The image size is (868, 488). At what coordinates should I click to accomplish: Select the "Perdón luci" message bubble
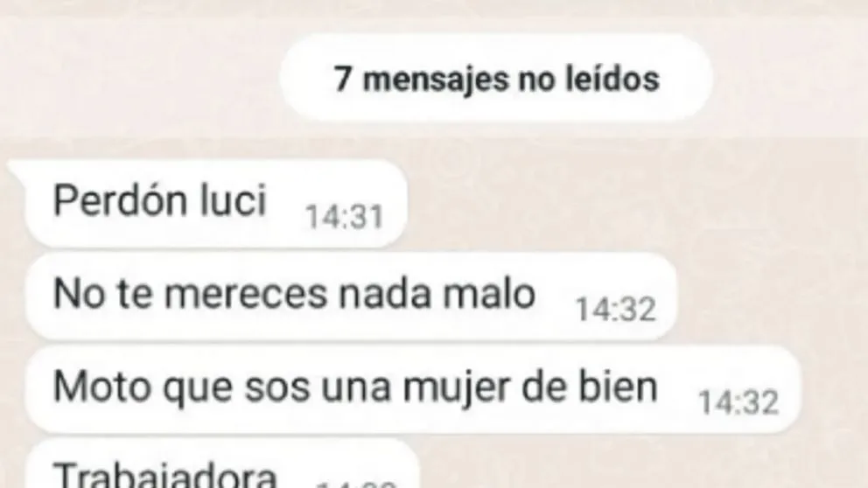click(213, 204)
